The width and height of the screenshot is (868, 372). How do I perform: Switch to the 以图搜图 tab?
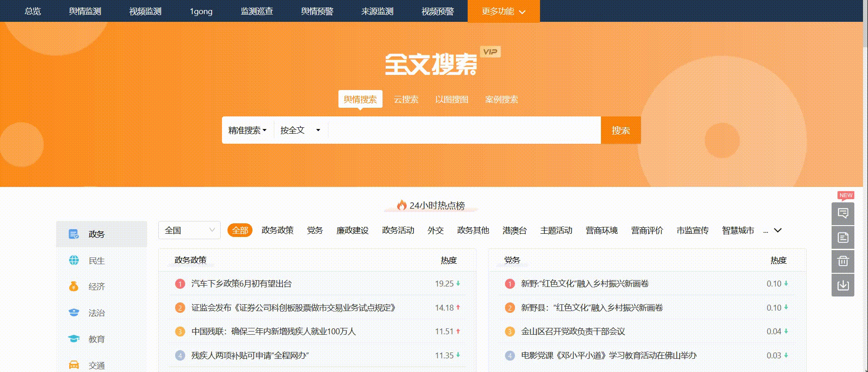[x=452, y=99]
